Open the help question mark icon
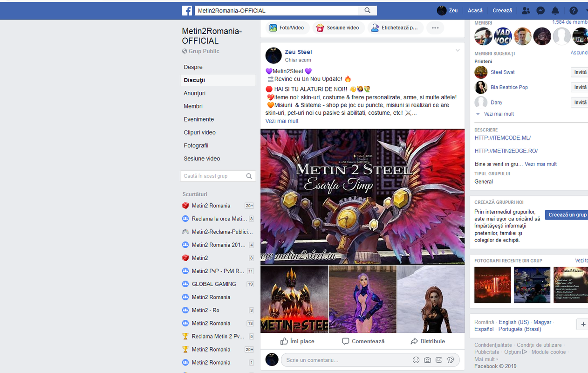Screen dimensions: 588x373 (x=574, y=10)
